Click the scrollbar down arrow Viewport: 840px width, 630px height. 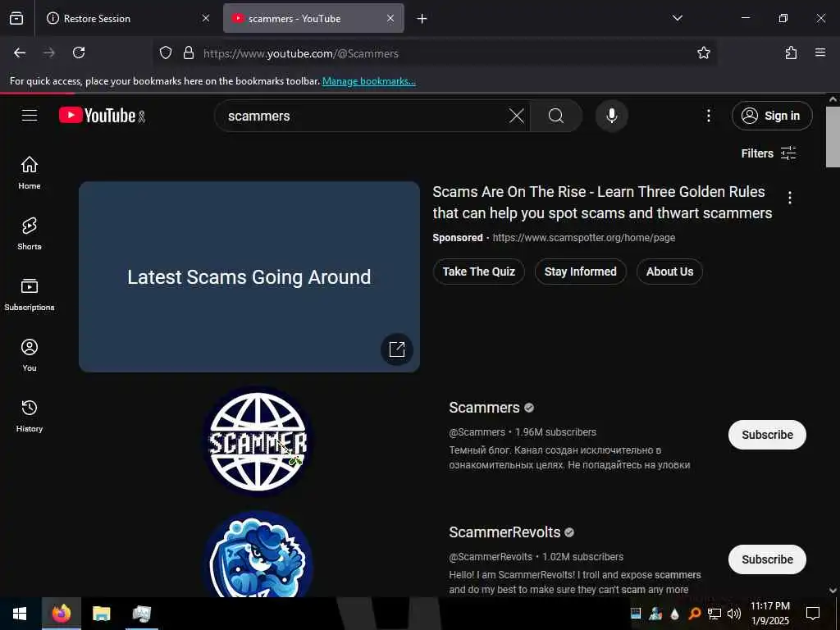tap(833, 591)
